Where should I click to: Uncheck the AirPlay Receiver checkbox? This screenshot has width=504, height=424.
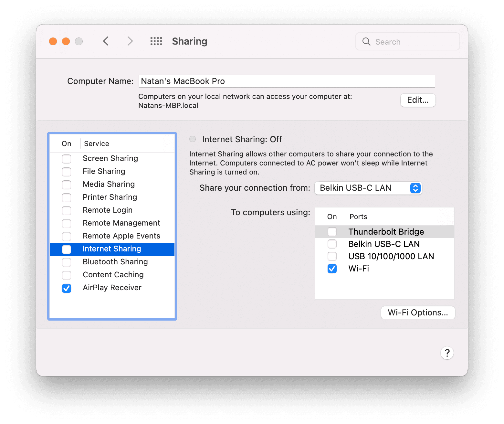click(67, 288)
